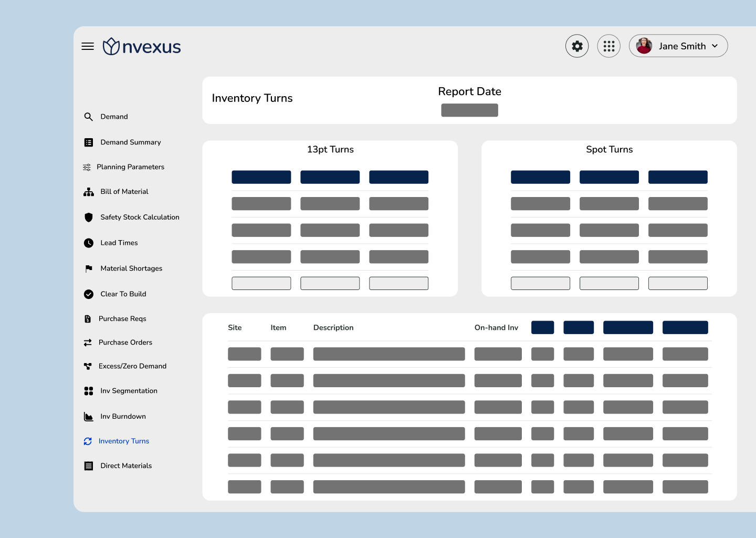Navigate to Bill of Material
Image resolution: width=756 pixels, height=538 pixels.
pyautogui.click(x=124, y=192)
